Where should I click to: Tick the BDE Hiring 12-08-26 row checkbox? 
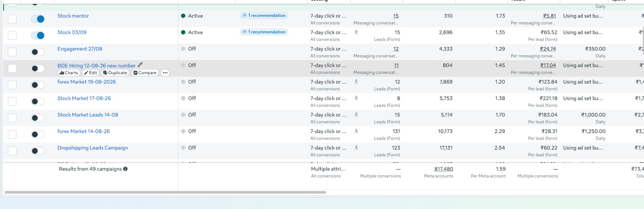(12, 68)
